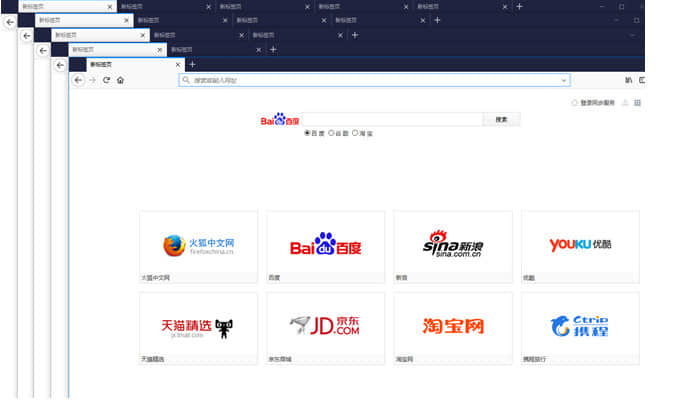Image resolution: width=674 pixels, height=412 pixels.
Task: Open the 火狐中文网 Firefox China tile
Action: [x=199, y=246]
